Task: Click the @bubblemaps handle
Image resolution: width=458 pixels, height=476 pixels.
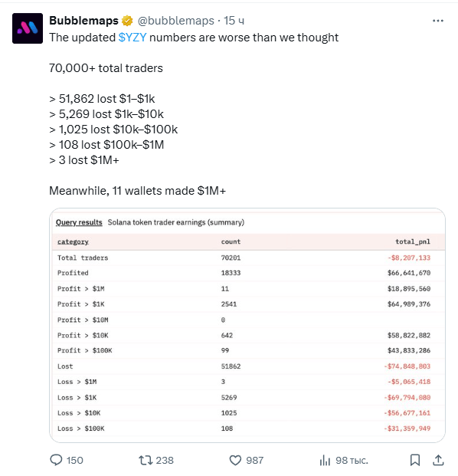Action: (x=176, y=21)
